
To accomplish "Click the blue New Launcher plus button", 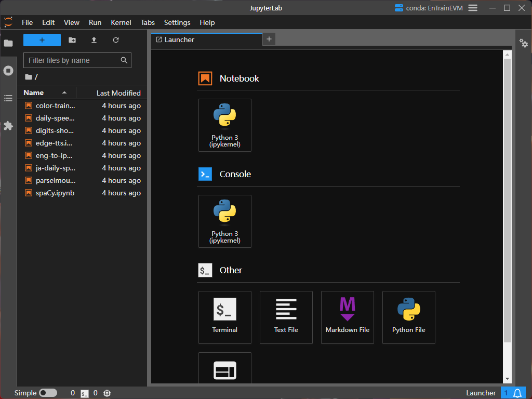I will 42,40.
